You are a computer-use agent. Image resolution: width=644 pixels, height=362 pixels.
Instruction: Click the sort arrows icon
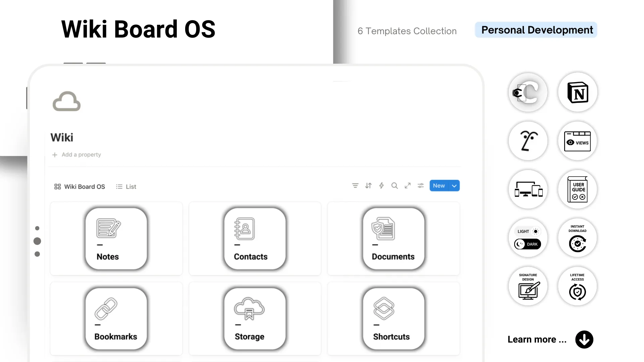point(368,186)
